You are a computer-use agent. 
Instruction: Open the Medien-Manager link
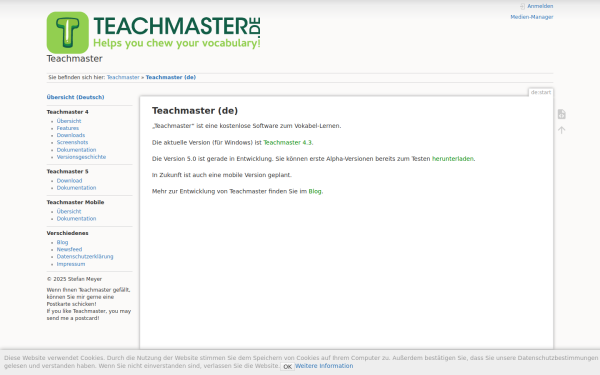[x=532, y=17]
